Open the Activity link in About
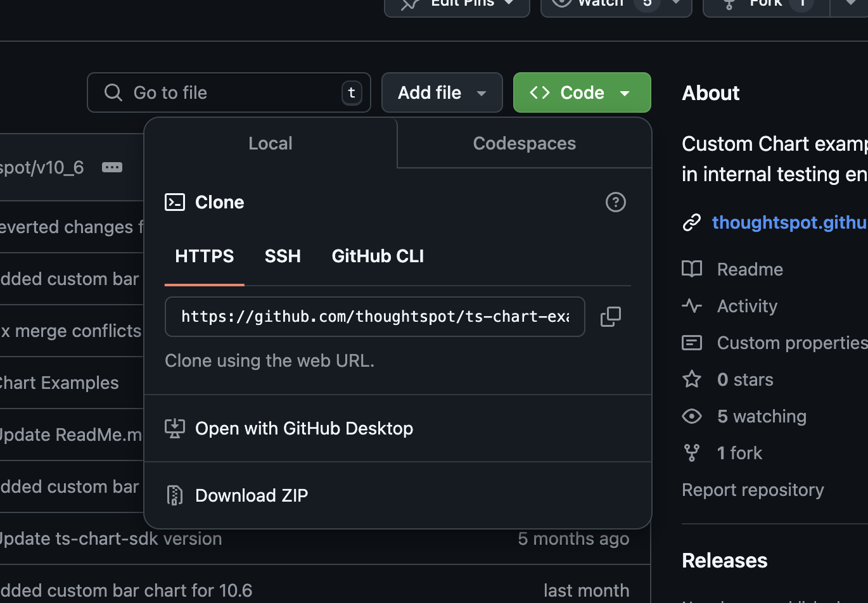This screenshot has width=868, height=603. point(747,306)
